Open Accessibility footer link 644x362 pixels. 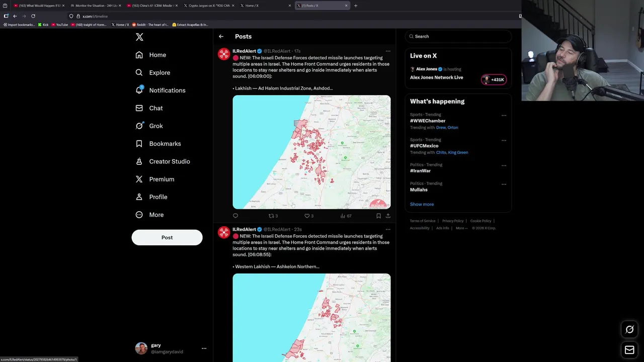(420, 228)
